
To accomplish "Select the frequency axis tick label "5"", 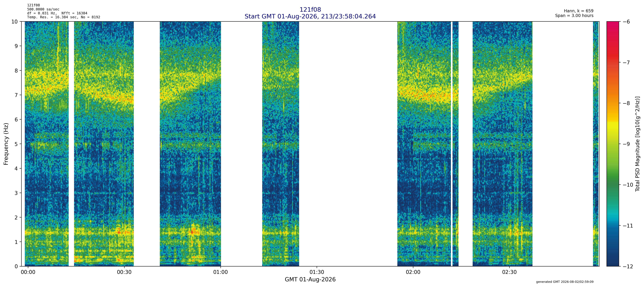I will [x=16, y=144].
